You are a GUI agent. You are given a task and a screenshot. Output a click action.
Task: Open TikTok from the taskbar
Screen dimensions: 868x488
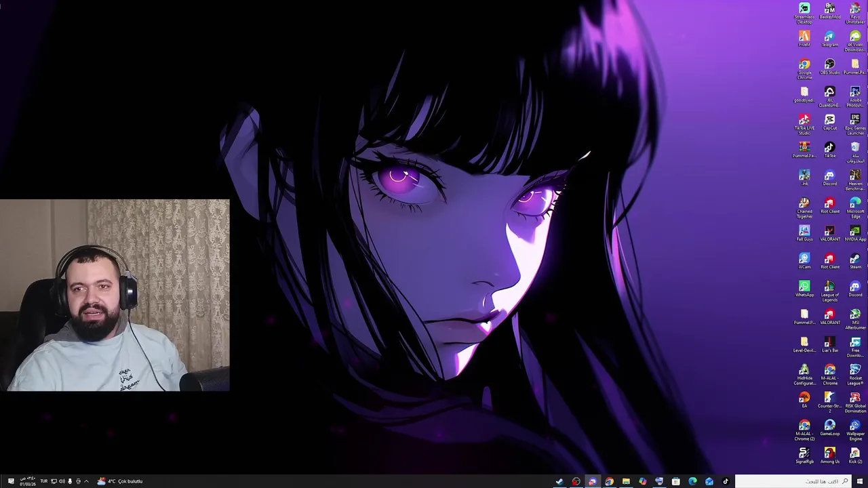(x=726, y=481)
